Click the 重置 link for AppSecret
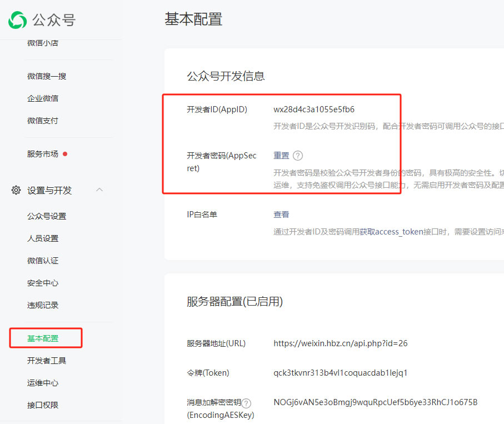Image resolution: width=504 pixels, height=424 pixels. tap(281, 156)
